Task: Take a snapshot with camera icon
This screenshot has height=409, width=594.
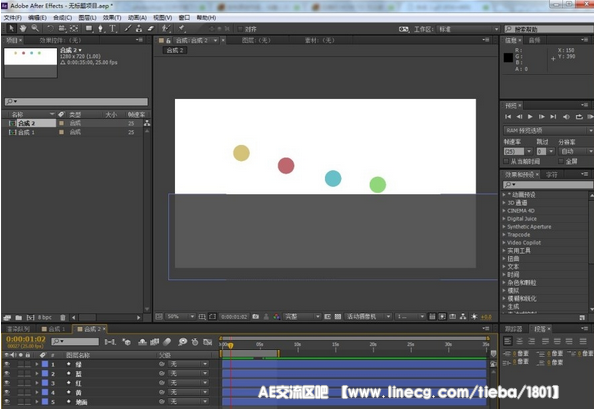Action: 256,317
